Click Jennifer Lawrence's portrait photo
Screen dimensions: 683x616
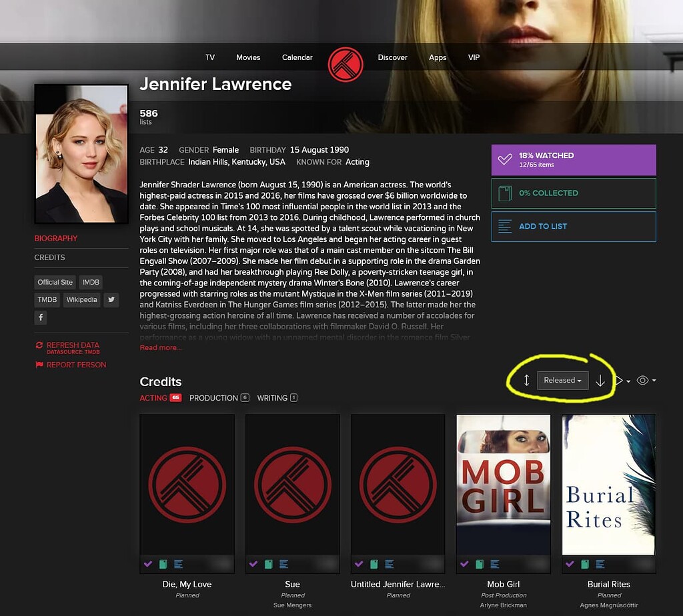(81, 153)
